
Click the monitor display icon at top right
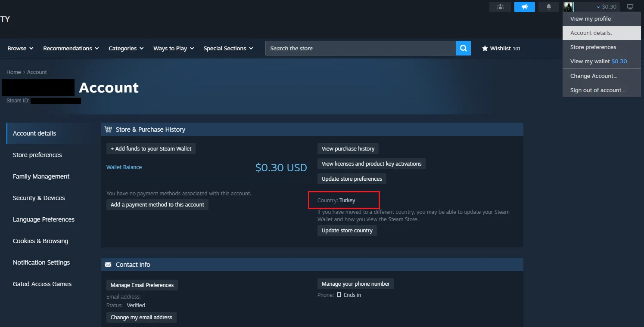[630, 7]
